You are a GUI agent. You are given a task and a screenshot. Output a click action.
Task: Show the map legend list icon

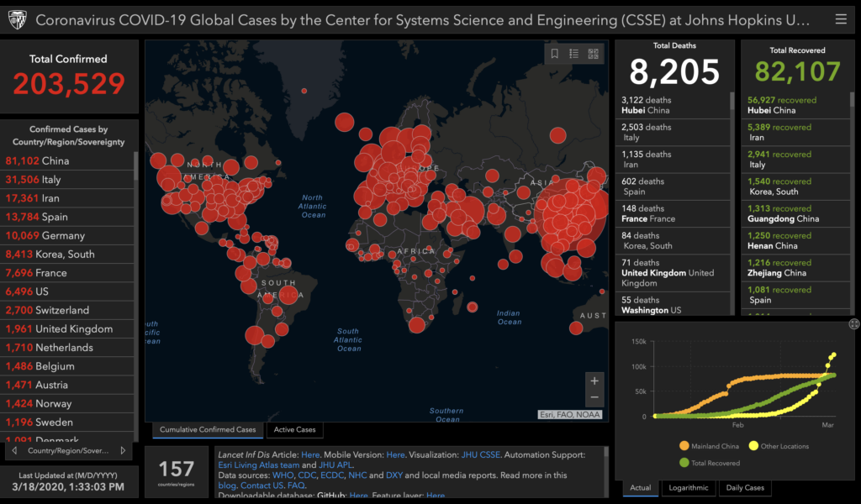tap(573, 54)
